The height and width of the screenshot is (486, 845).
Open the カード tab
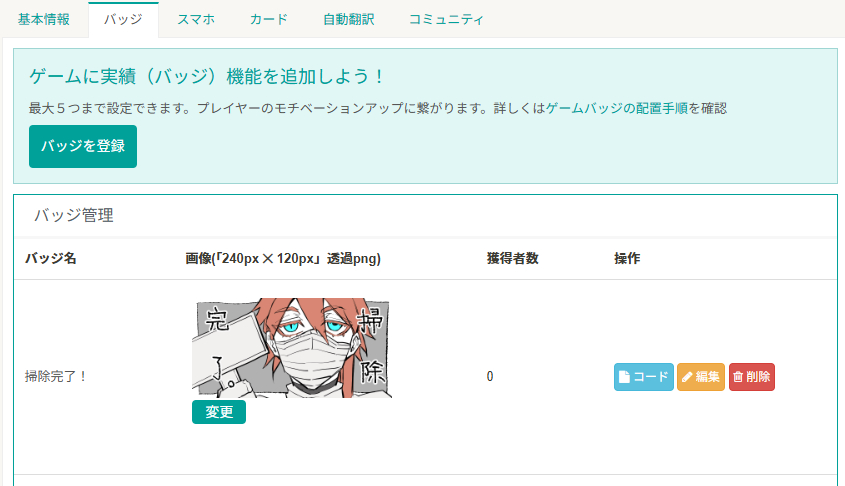click(268, 19)
